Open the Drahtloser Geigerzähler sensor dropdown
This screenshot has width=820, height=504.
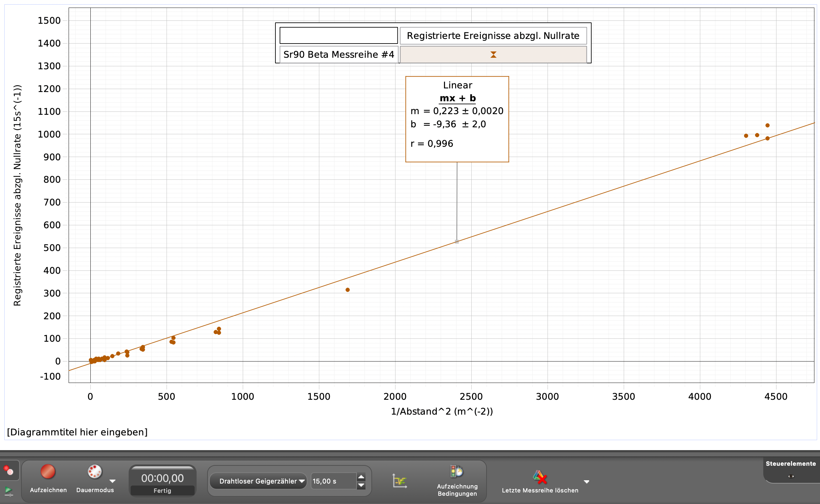pyautogui.click(x=258, y=481)
